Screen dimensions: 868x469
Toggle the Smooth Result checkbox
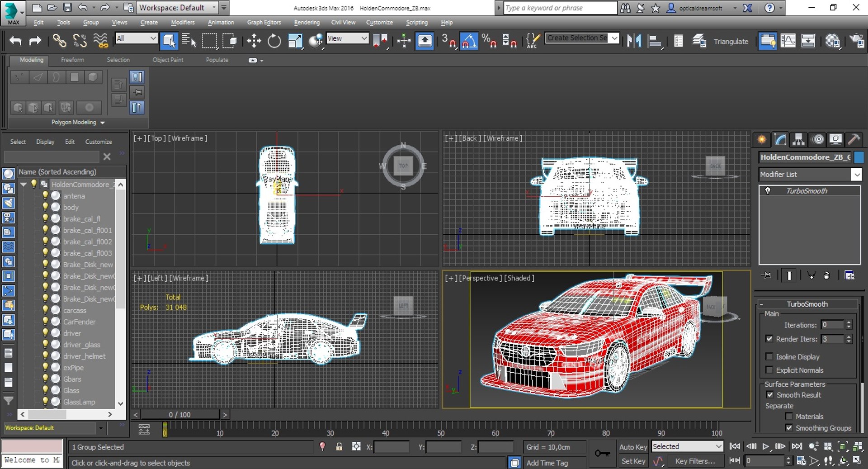(x=770, y=395)
